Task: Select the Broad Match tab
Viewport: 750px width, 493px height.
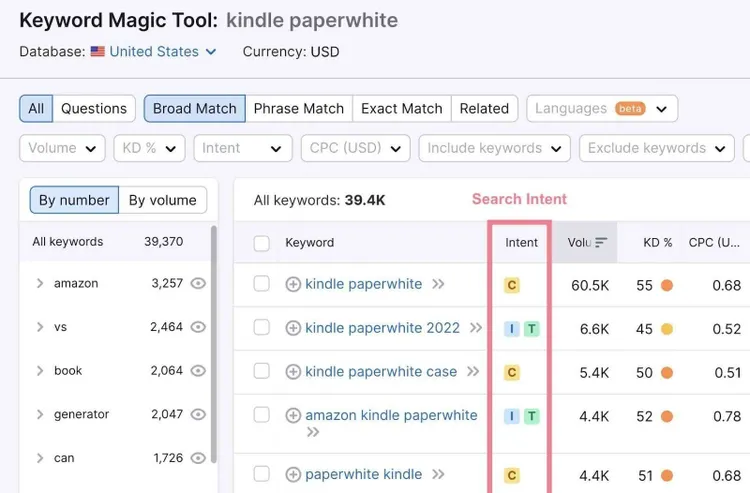Action: tap(195, 109)
